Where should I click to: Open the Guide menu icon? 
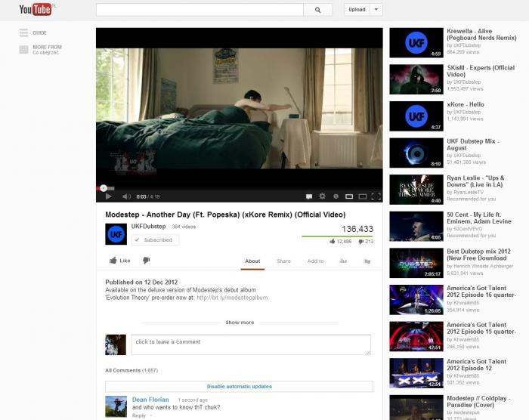click(23, 32)
